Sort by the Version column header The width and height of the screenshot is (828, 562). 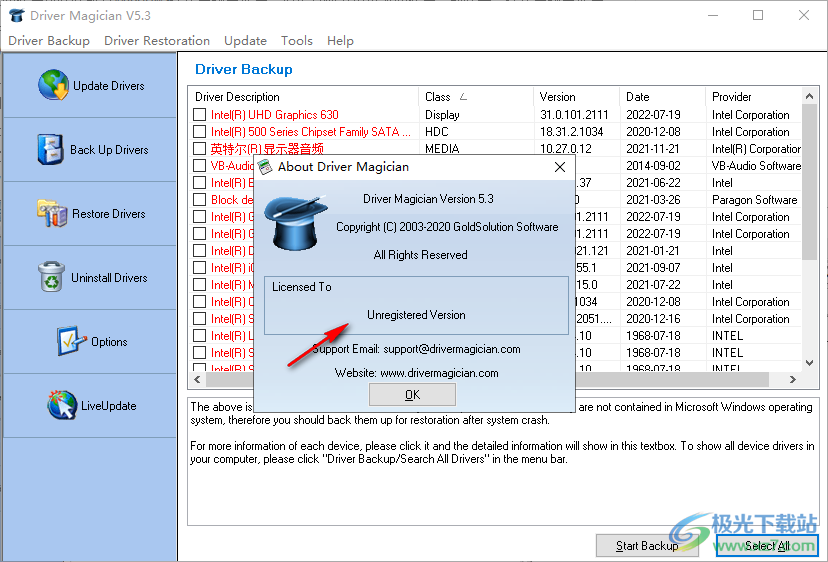point(576,97)
